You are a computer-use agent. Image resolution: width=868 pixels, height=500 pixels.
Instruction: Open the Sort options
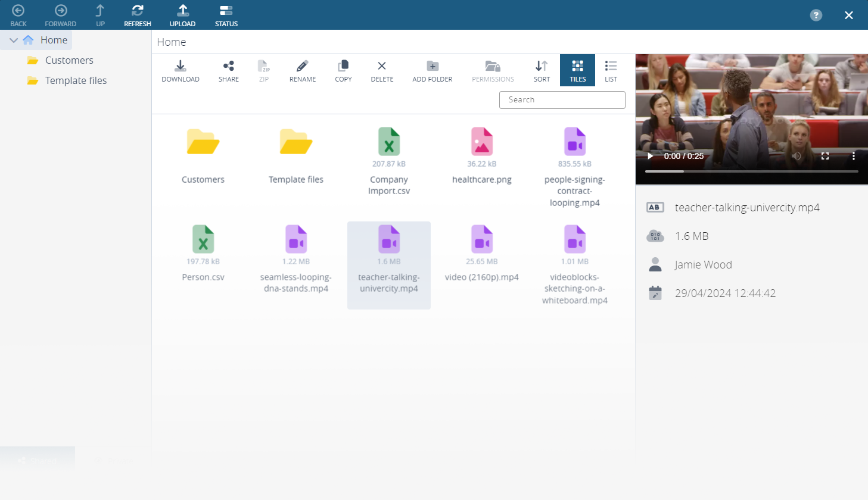coord(542,70)
